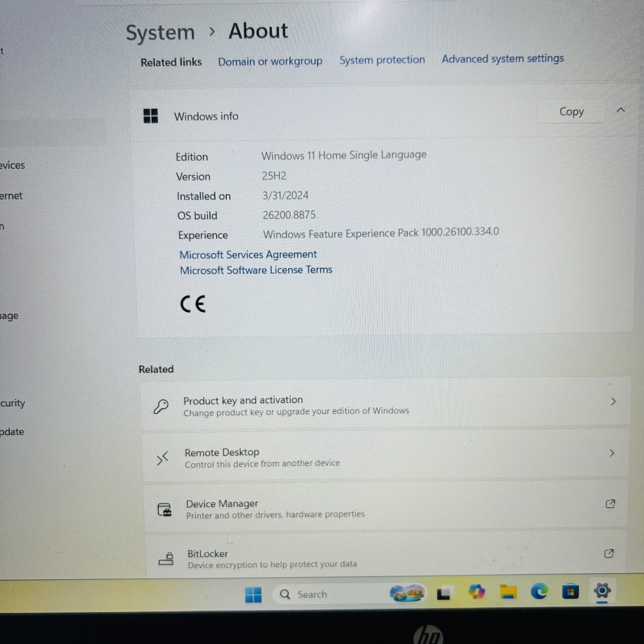This screenshot has height=644, width=644.
Task: Select the sidebar item ending in "curity"
Action: tap(12, 403)
